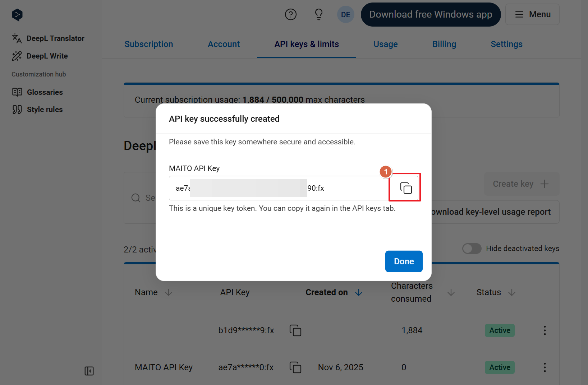Viewport: 588px width, 385px height.
Task: Copy the b1d9******9:fx API key
Action: point(295,330)
